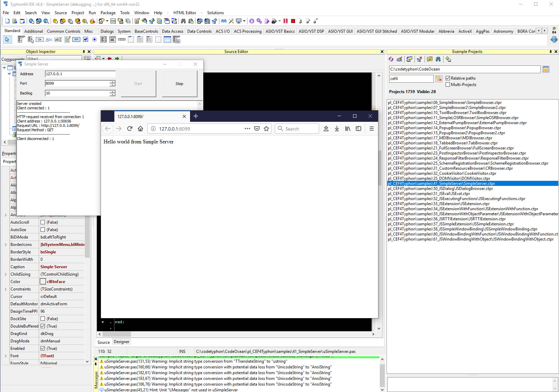
Task: Bookmark this page with Firefox star icon
Action: click(266, 129)
